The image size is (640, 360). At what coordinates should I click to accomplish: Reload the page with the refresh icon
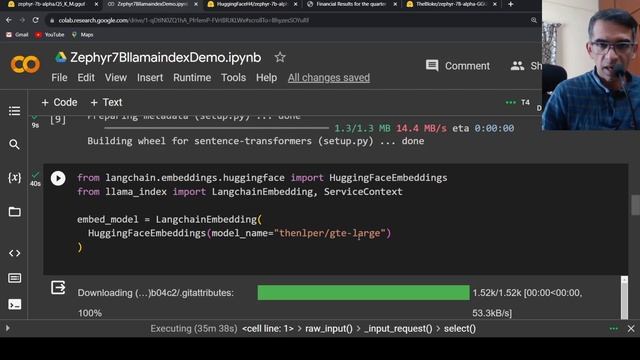(x=36, y=20)
